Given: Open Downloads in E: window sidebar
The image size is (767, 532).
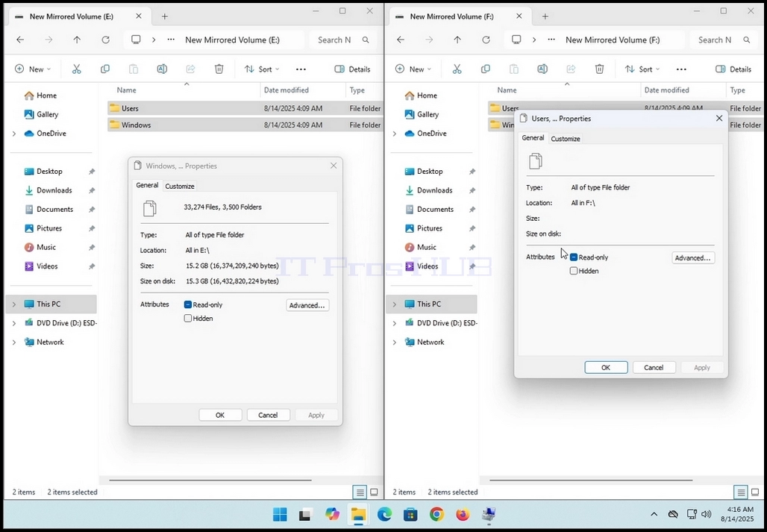Looking at the screenshot, I should [54, 190].
